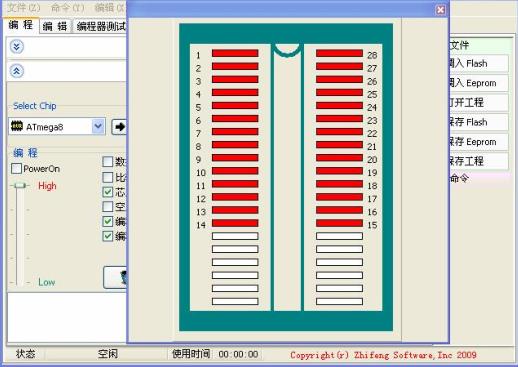Open the ATmega8 chip dropdown arrow

point(98,126)
